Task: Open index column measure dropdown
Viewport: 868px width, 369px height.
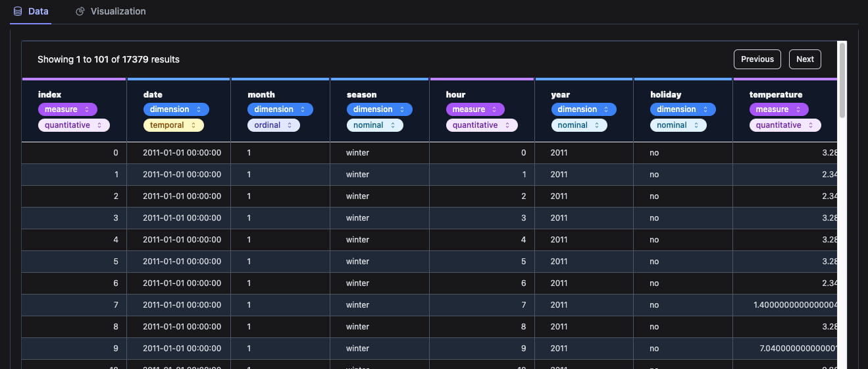Action: pyautogui.click(x=67, y=109)
